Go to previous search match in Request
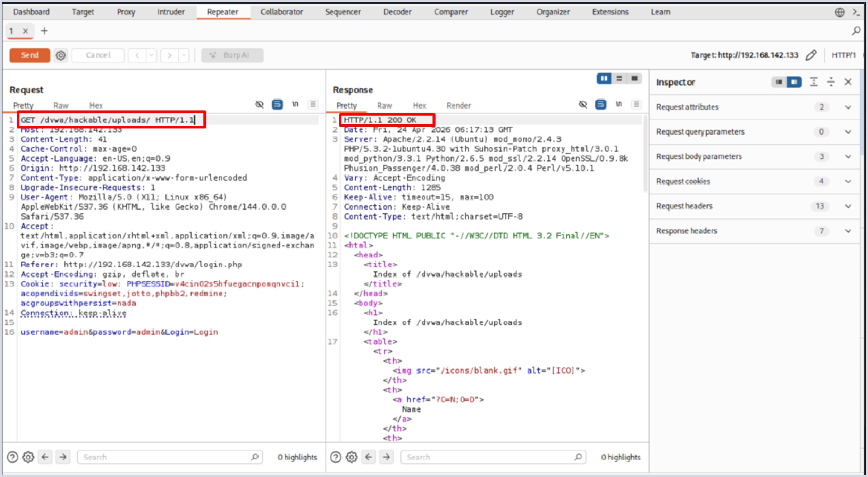The image size is (868, 477). point(45,457)
